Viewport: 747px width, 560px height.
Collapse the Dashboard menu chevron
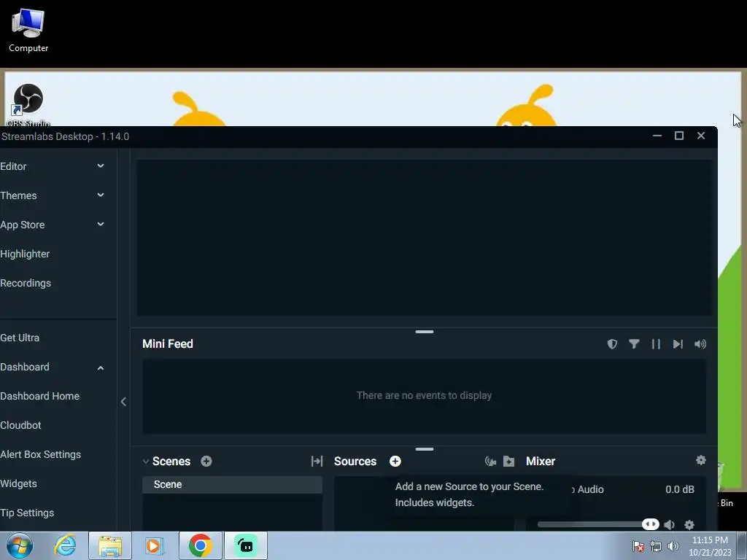click(101, 367)
